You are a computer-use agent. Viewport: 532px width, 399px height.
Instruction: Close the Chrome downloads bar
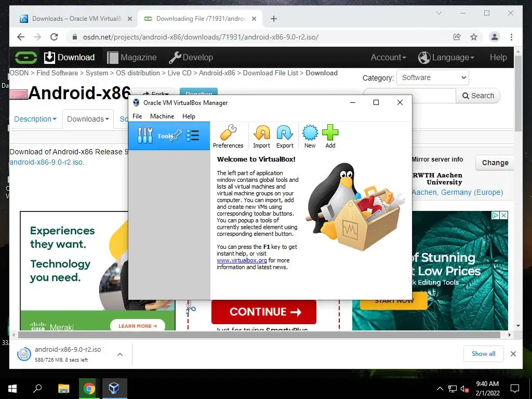point(513,354)
